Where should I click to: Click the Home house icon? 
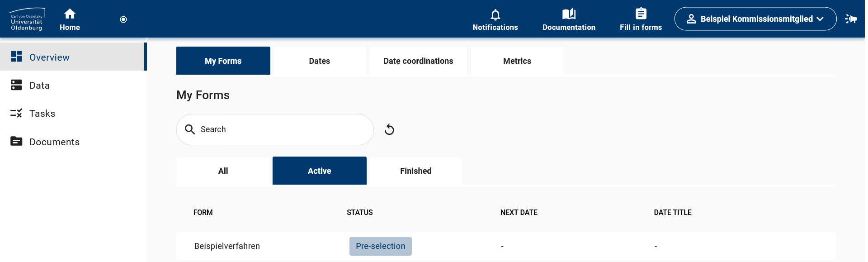pos(70,14)
